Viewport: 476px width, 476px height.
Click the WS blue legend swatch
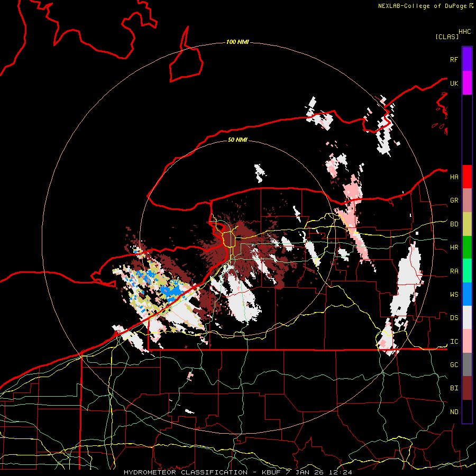click(x=467, y=294)
